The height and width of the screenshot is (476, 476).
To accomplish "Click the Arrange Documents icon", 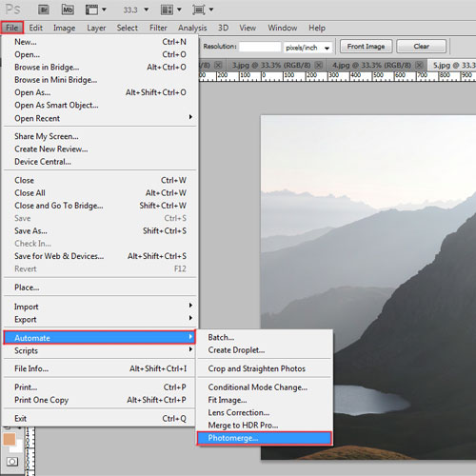I will tap(167, 10).
